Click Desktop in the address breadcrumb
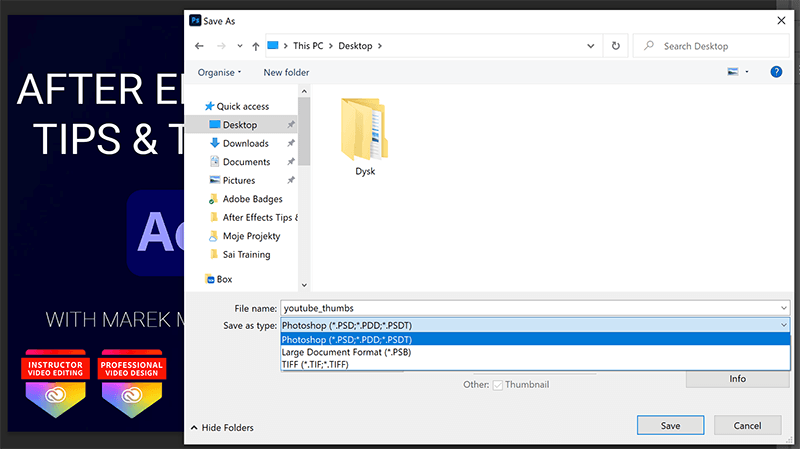This screenshot has width=800, height=449. coord(355,46)
